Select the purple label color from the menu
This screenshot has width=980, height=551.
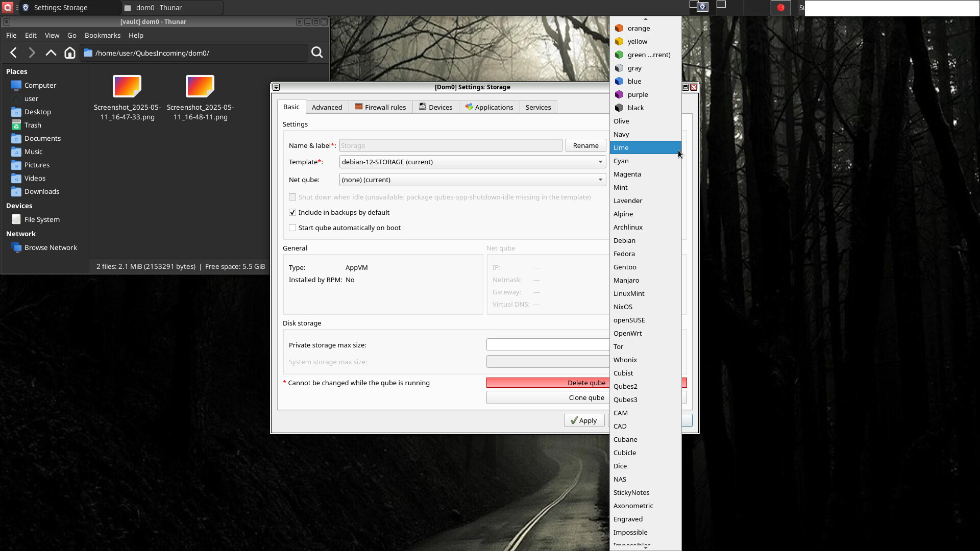[x=637, y=94]
